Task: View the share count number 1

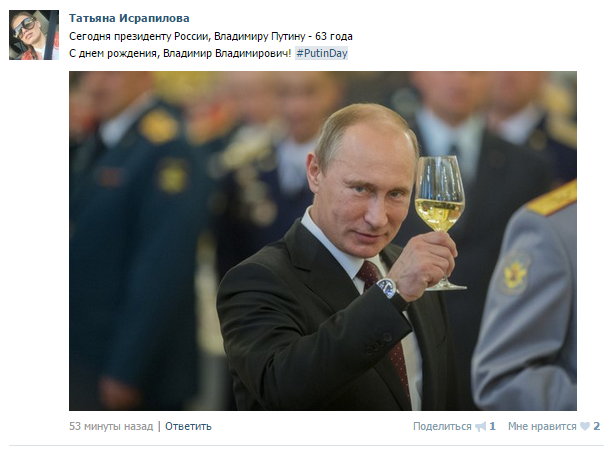Action: click(492, 426)
